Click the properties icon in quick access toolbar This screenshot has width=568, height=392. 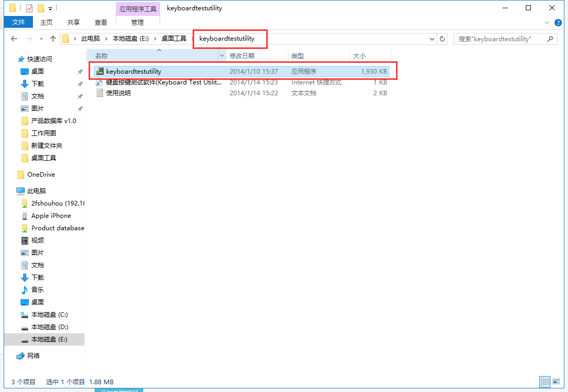(x=29, y=8)
